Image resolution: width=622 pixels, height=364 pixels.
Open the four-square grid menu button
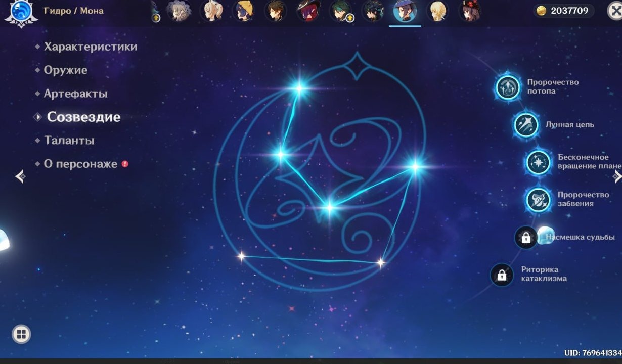tap(21, 334)
